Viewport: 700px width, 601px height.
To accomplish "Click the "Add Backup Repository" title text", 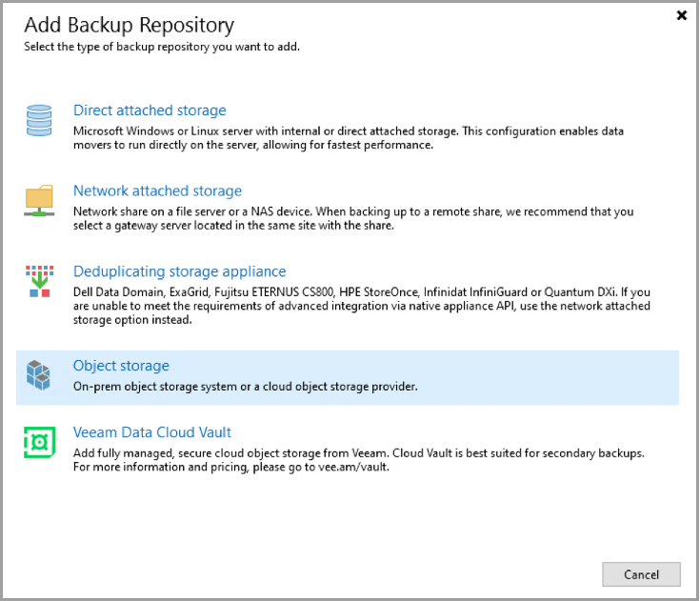I will [x=129, y=26].
